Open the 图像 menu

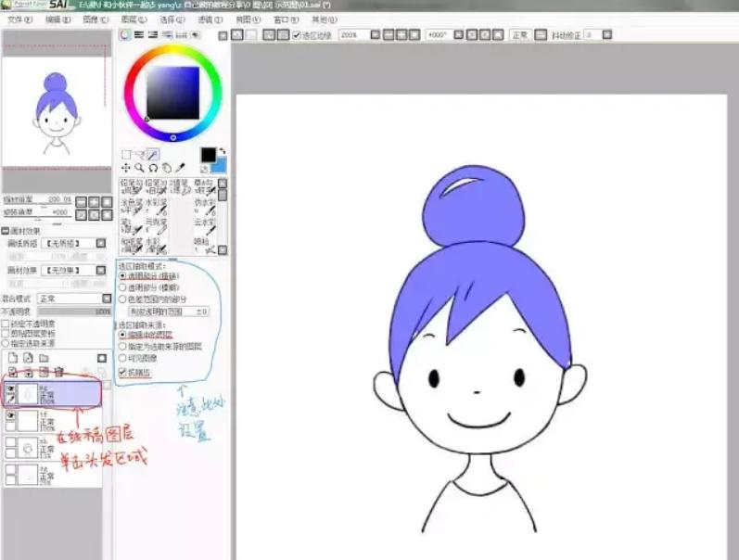point(96,19)
